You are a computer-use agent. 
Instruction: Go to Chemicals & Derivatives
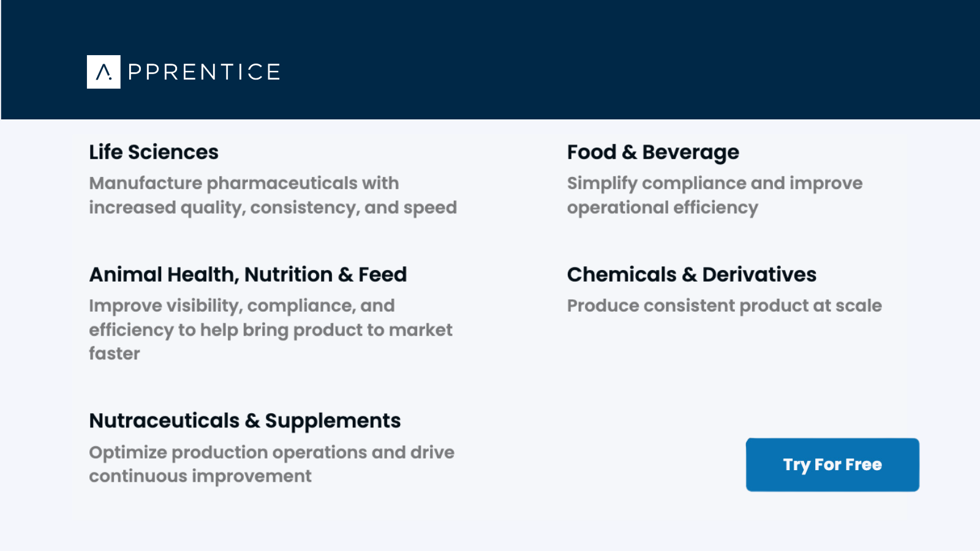coord(692,274)
